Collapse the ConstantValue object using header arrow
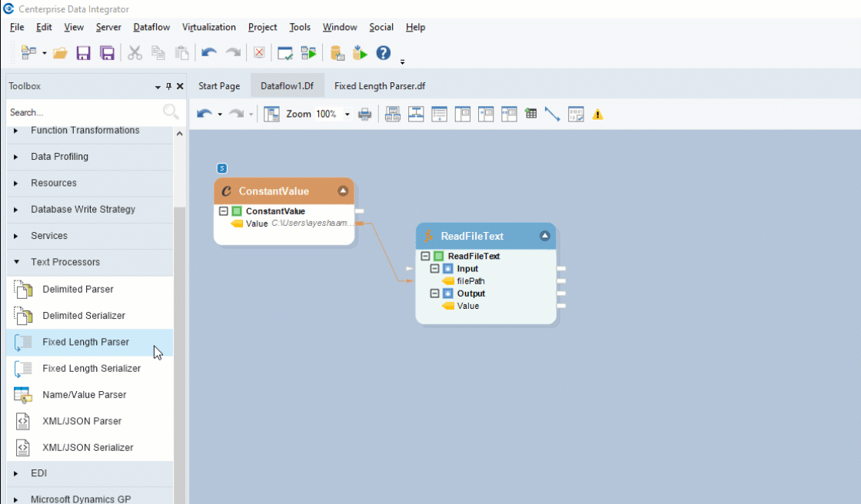This screenshot has height=504, width=861. 343,191
